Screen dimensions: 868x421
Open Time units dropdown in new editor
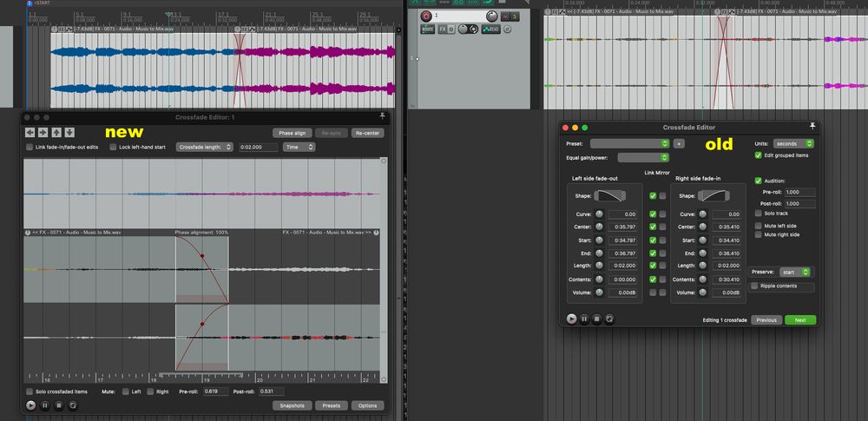coord(299,147)
